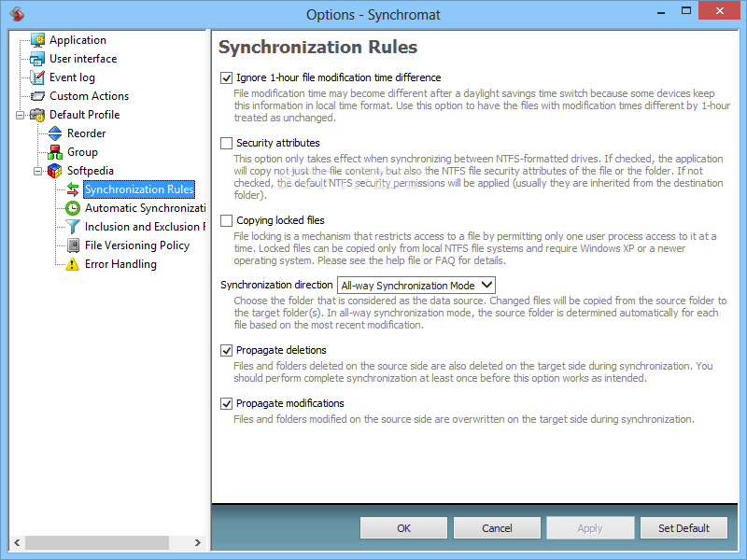
Task: Click the Apply button
Action: [590, 528]
